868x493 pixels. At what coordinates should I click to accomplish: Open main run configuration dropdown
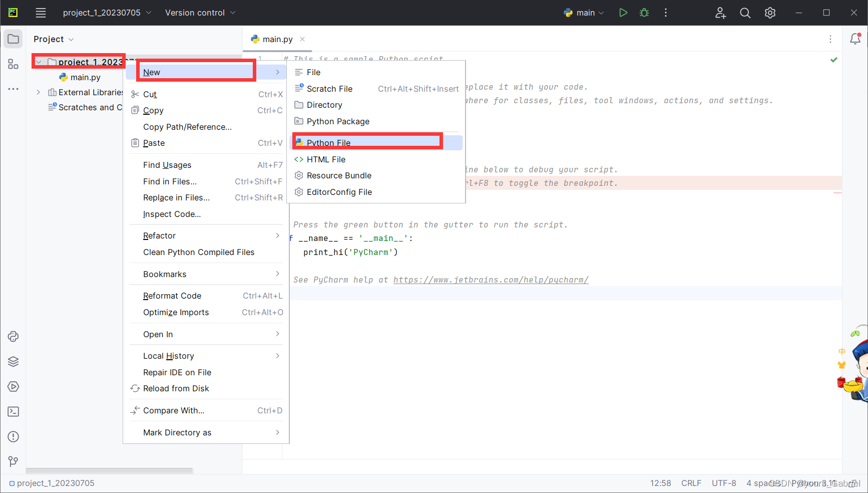click(584, 13)
